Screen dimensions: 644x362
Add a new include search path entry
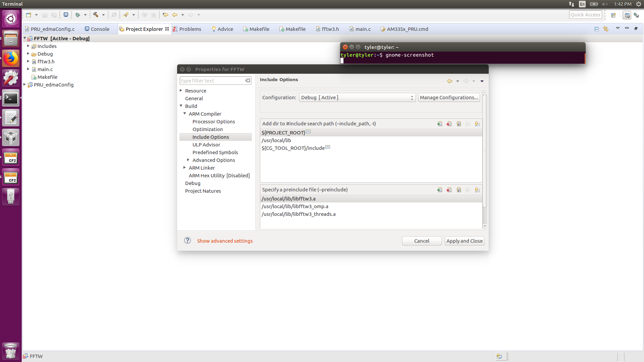click(439, 124)
